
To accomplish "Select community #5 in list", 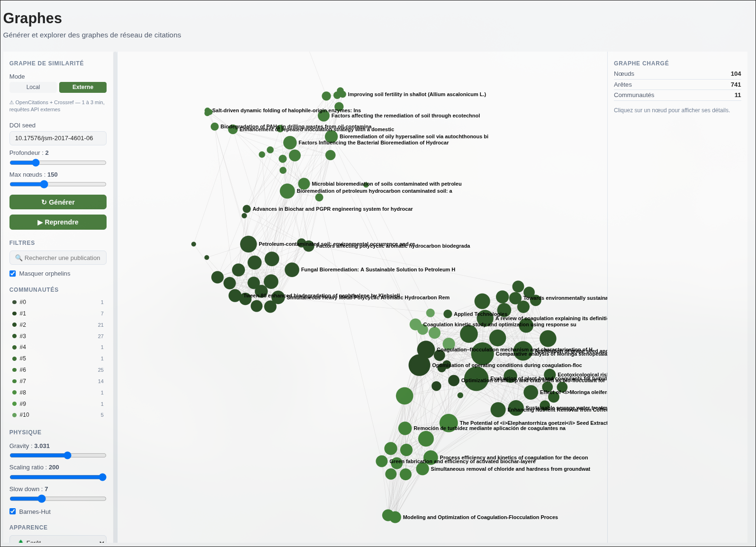I will click(x=58, y=359).
